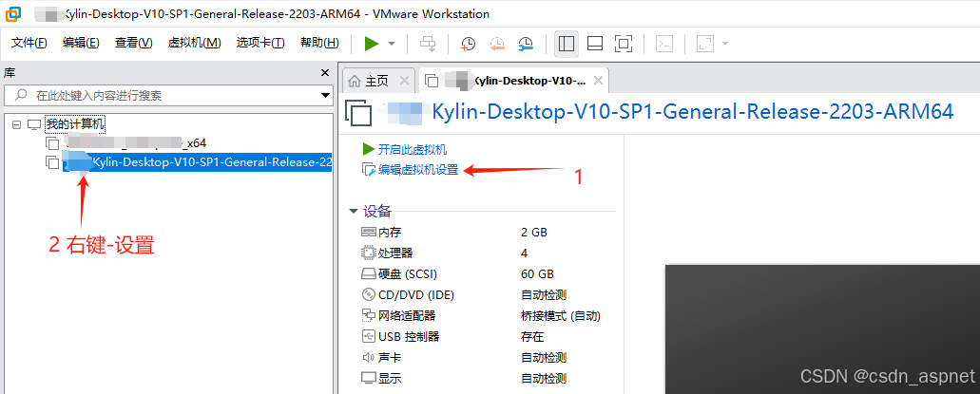Click the green Power On play button

(x=372, y=43)
